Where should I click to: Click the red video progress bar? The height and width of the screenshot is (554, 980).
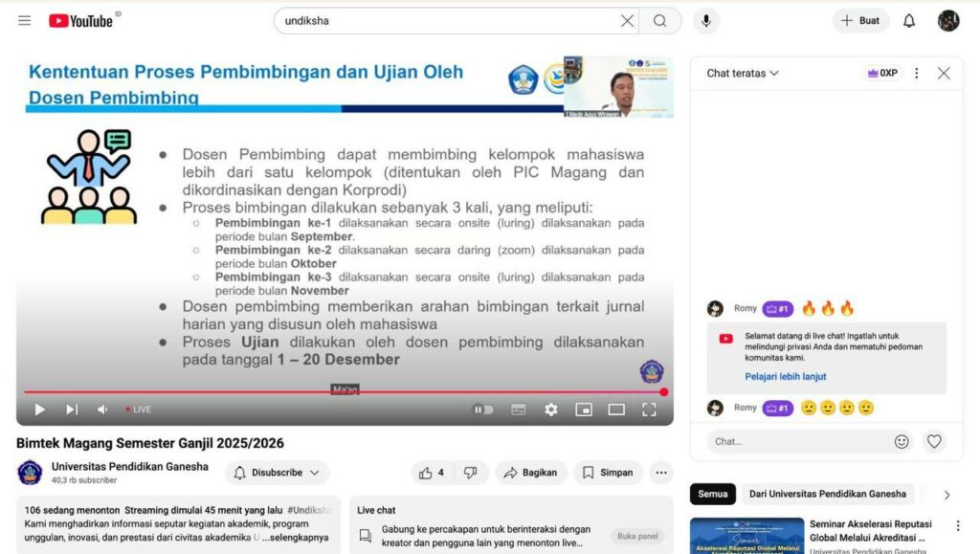point(287,392)
